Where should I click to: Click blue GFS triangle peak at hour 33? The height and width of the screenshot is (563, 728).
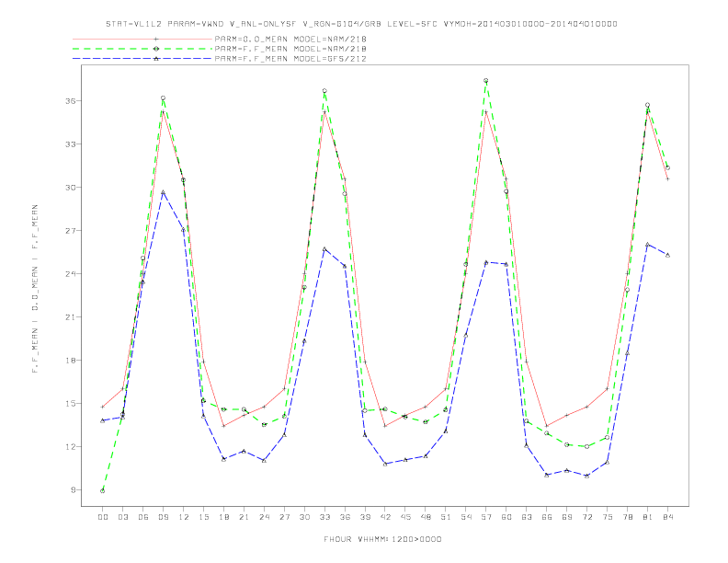coord(324,249)
